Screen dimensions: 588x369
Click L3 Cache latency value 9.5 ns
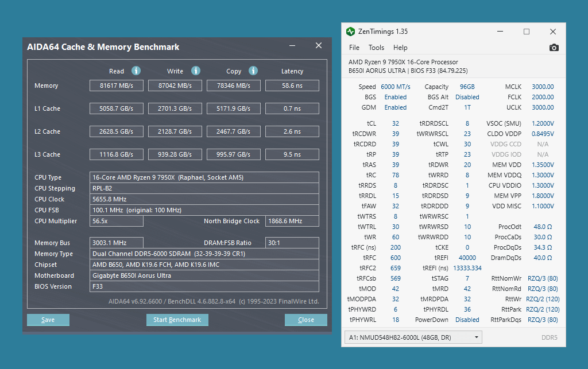[x=292, y=154]
